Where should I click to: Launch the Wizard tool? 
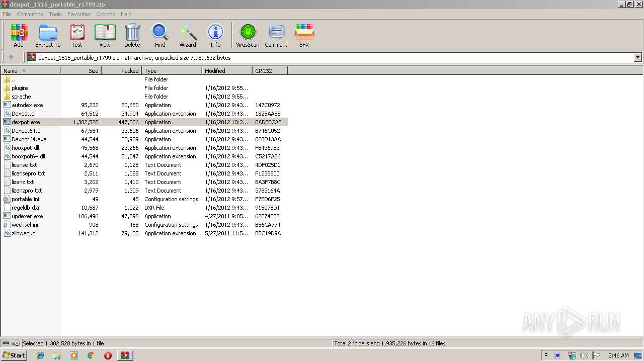point(188,35)
